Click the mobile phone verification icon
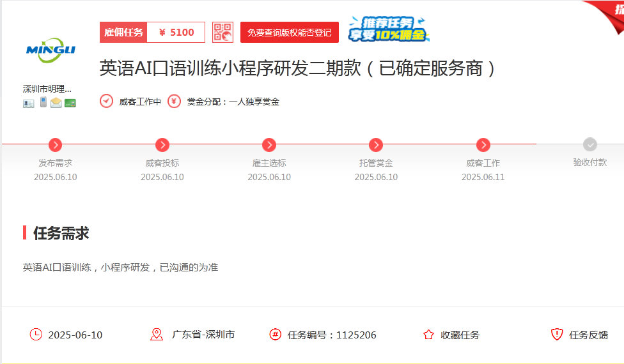The image size is (624, 364). tap(43, 102)
